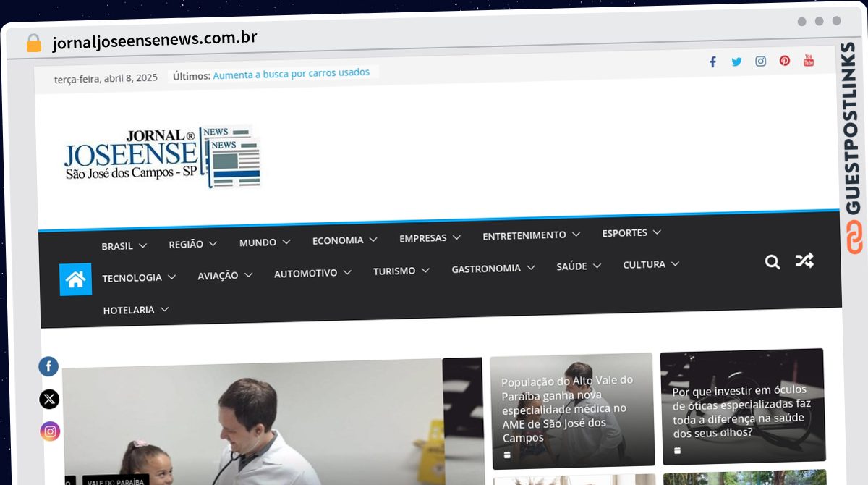The image size is (868, 485).
Task: Expand the MUNDO menu chevron
Action: (286, 242)
